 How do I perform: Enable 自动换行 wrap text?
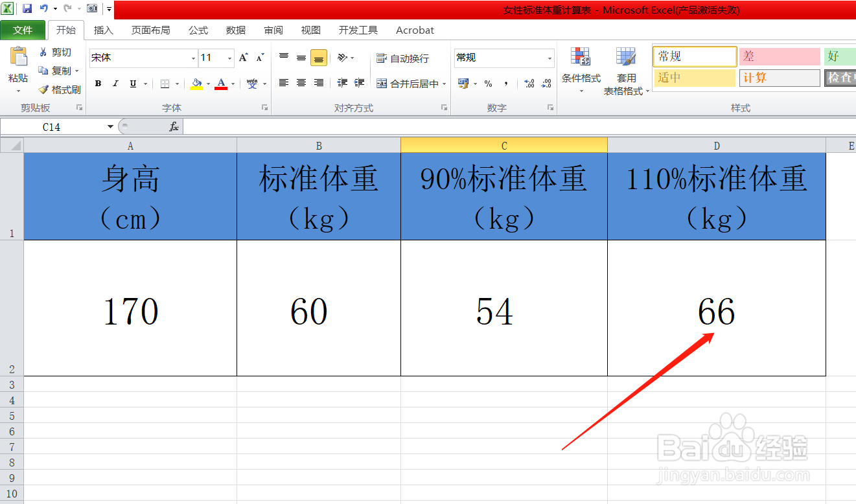[x=402, y=58]
